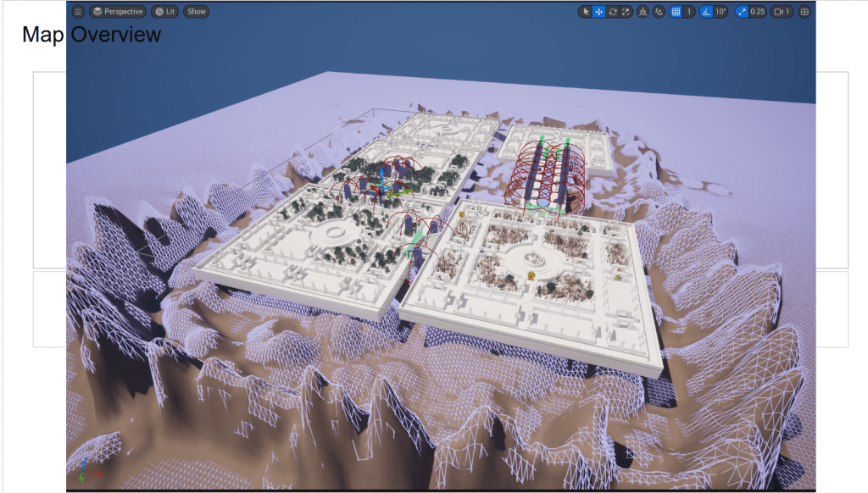Click the coordinate system globe icon

(643, 12)
